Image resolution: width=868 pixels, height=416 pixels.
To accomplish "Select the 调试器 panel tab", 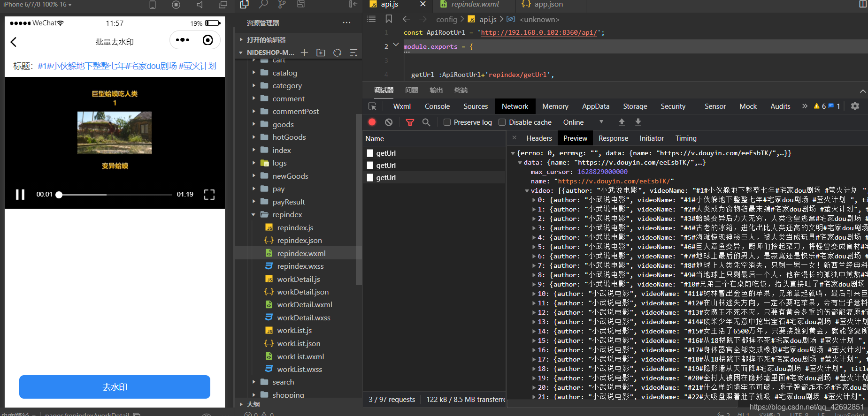I will [x=384, y=90].
